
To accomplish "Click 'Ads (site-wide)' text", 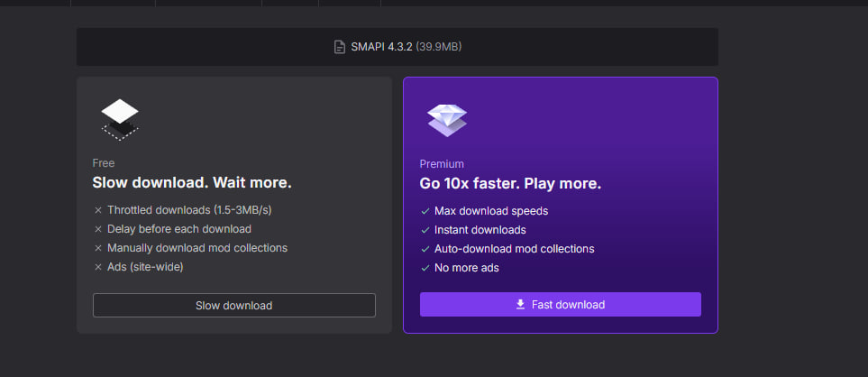I will [x=145, y=267].
